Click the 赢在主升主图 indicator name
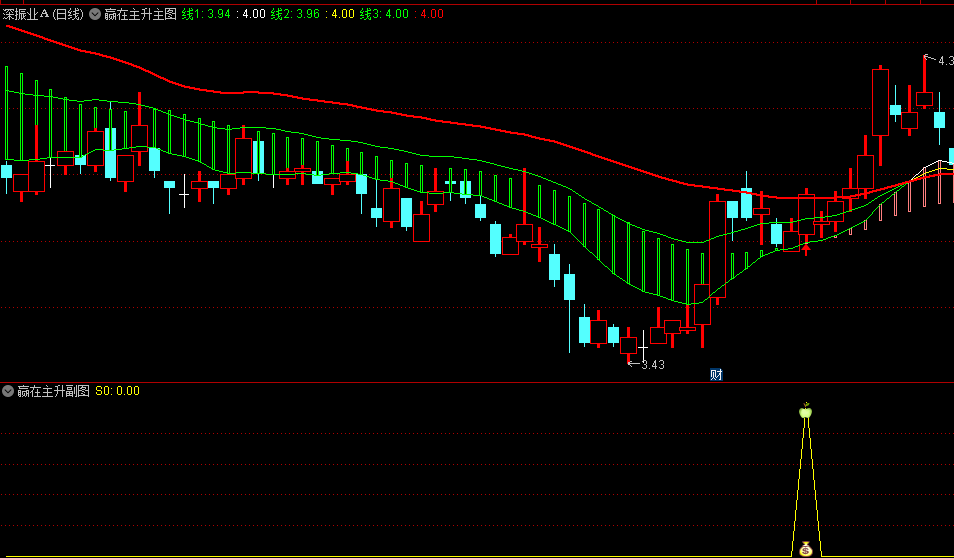 (140, 14)
